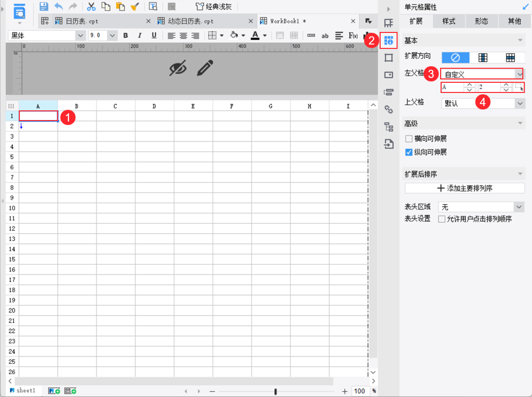Apply bold formatting
The image size is (532, 397).
click(x=126, y=35)
